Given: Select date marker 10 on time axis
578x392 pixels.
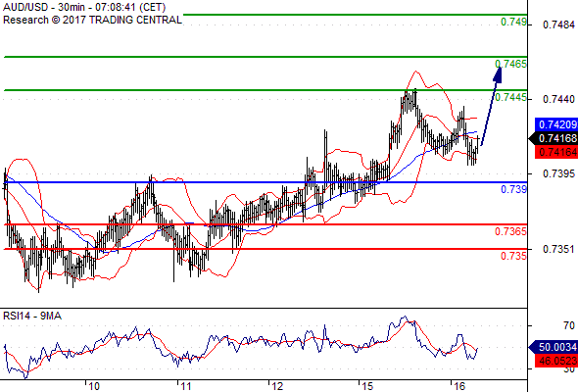Looking at the screenshot, I should [x=94, y=386].
